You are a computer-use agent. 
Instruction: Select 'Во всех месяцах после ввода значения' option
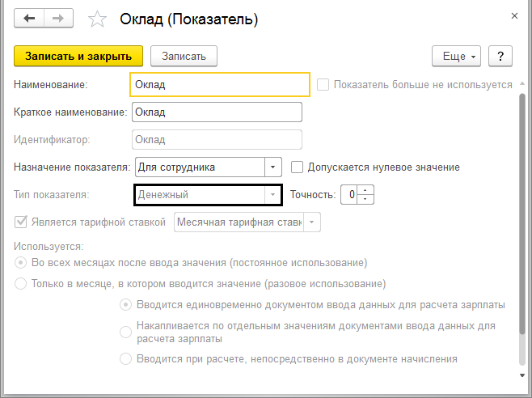(x=20, y=263)
